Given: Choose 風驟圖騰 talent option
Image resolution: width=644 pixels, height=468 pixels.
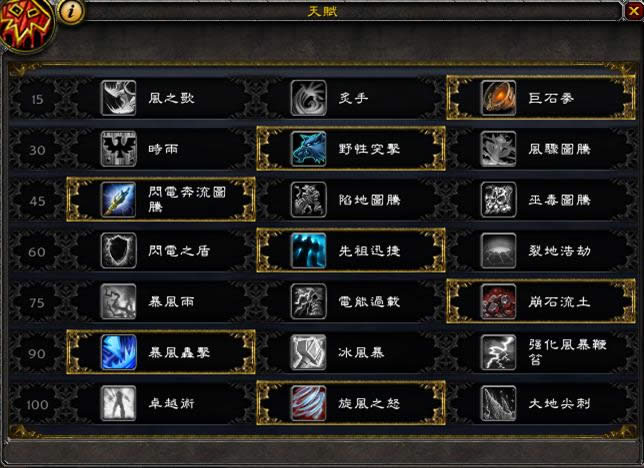Looking at the screenshot, I should click(541, 149).
